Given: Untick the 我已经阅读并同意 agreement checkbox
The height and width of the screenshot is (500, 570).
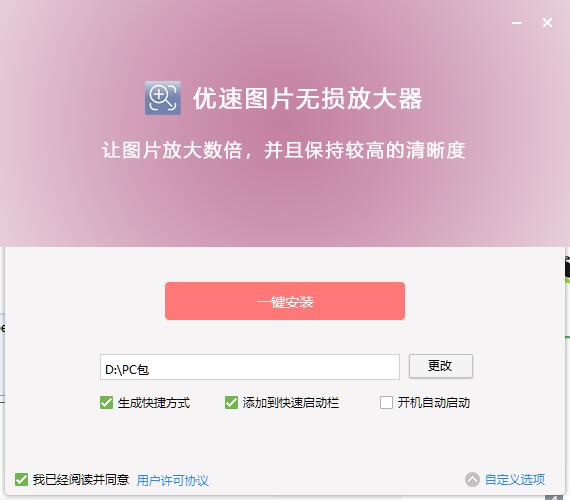Looking at the screenshot, I should [21, 480].
